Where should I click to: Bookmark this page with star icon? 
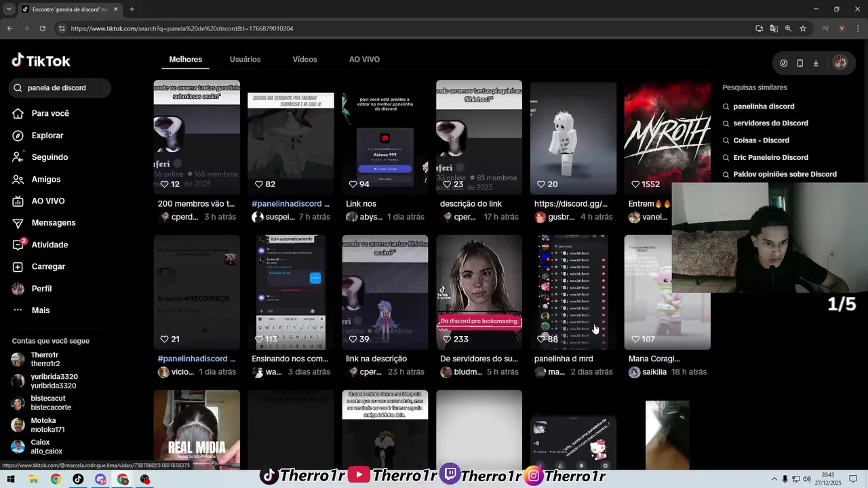[803, 28]
